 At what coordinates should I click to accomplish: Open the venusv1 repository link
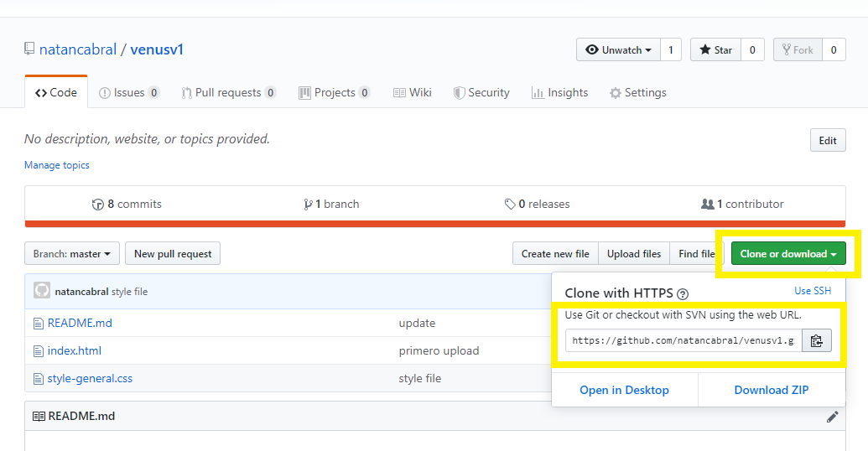click(x=157, y=49)
